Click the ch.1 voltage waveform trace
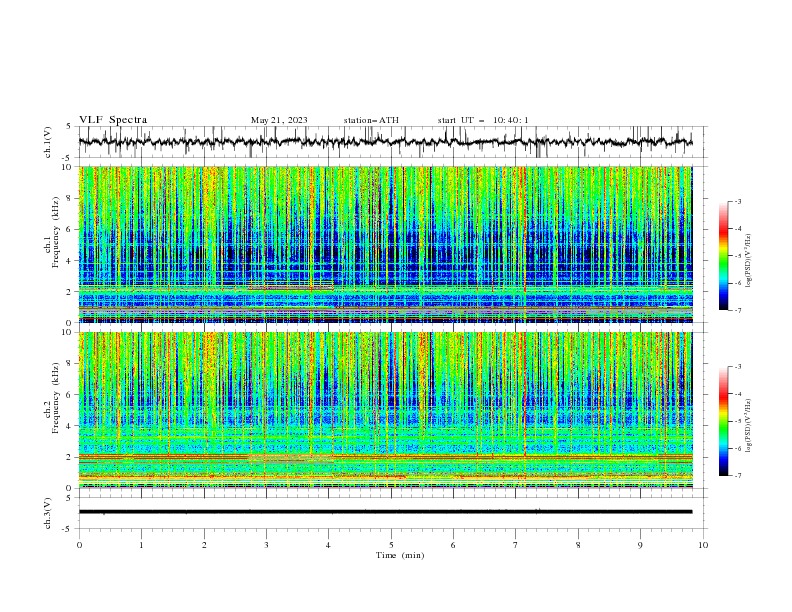The image size is (792, 612). coord(385,142)
